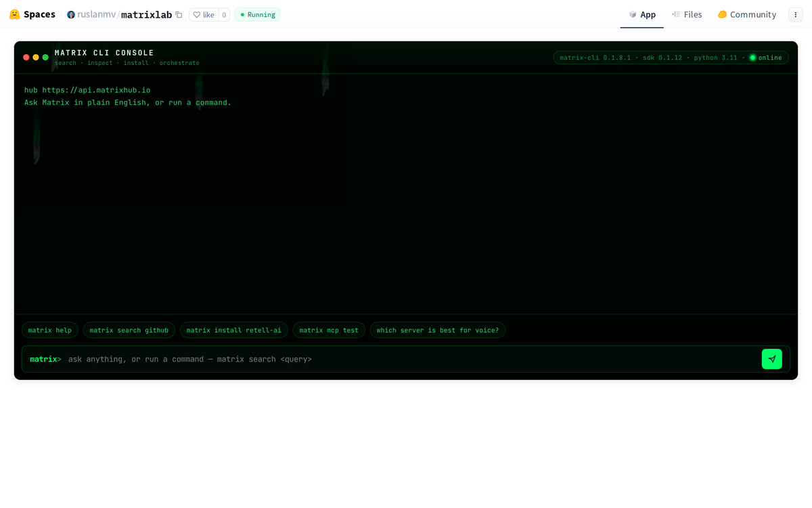The width and height of the screenshot is (812, 508).
Task: Switch to the Files tab
Action: click(686, 14)
